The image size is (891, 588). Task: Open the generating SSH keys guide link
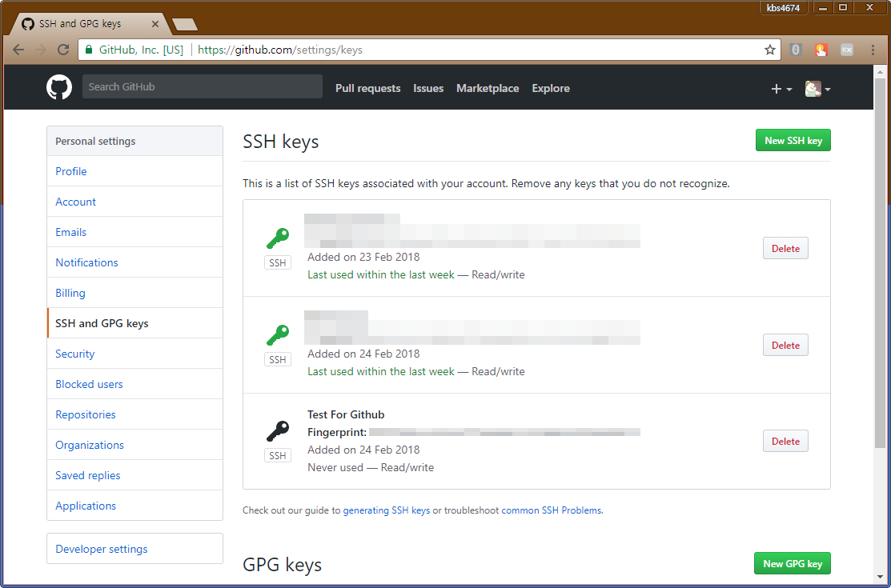[387, 510]
